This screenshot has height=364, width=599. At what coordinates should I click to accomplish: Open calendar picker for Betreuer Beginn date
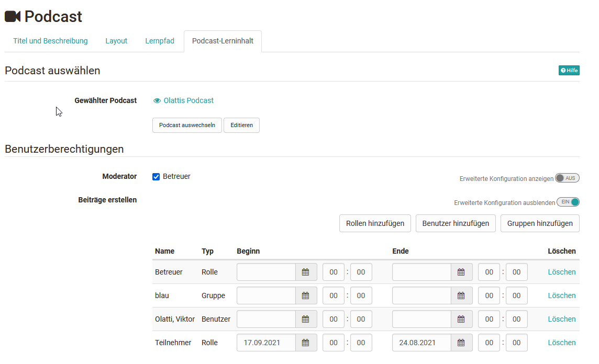(x=306, y=272)
